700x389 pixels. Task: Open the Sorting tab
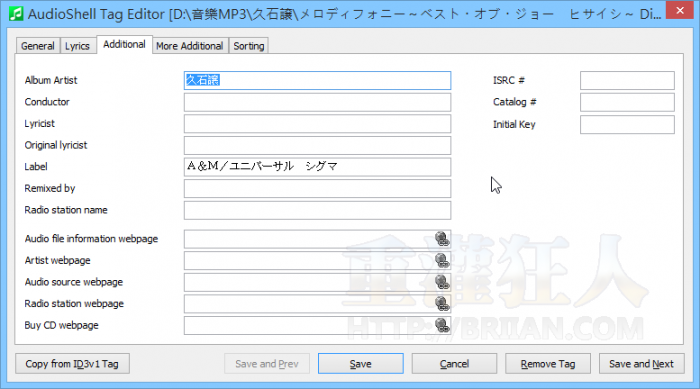coord(249,46)
